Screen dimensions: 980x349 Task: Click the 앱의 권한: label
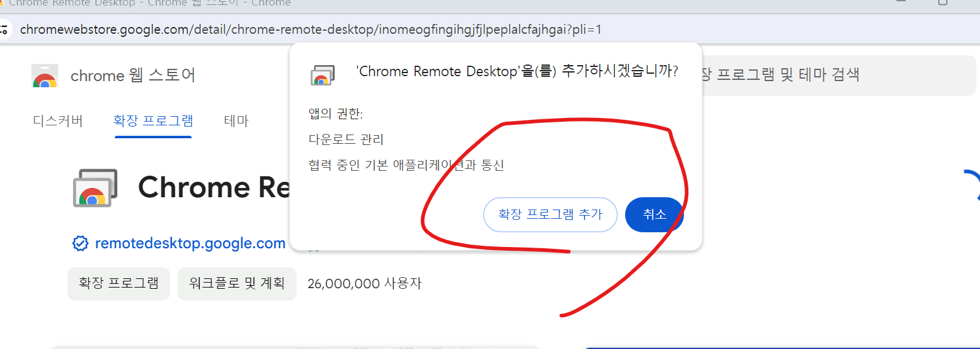pyautogui.click(x=335, y=114)
